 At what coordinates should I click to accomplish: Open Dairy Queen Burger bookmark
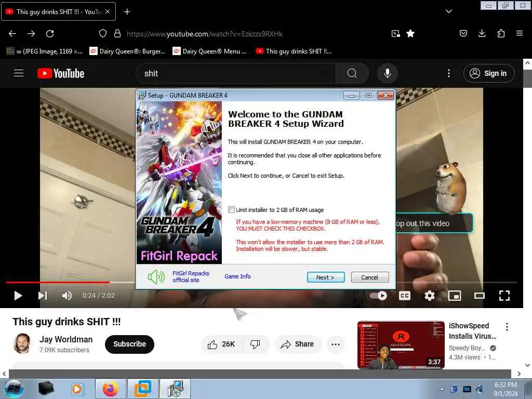coord(127,51)
